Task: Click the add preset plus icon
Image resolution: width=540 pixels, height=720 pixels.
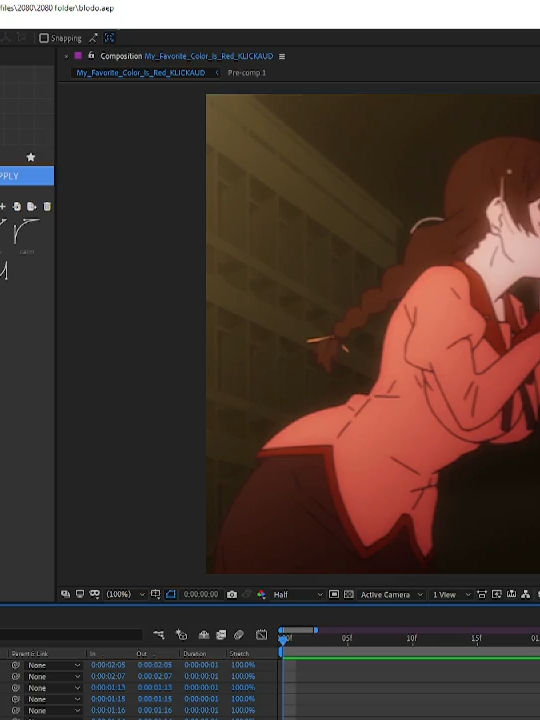Action: [x=3, y=207]
